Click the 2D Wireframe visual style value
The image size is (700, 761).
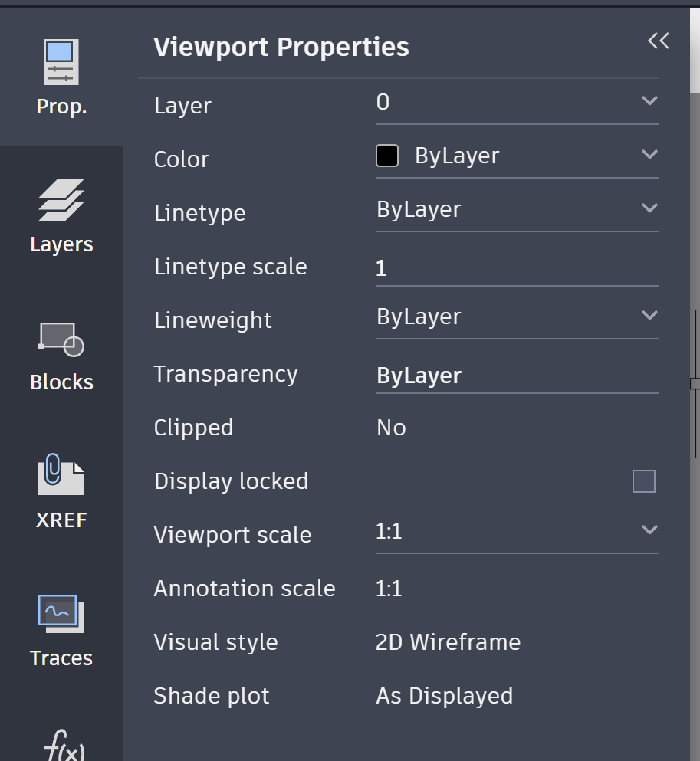click(x=448, y=642)
